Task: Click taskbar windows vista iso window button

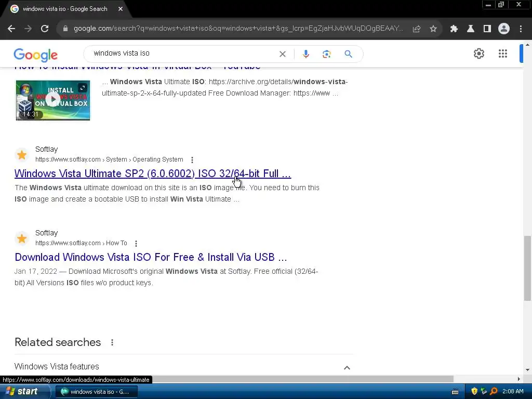Action: tap(96, 392)
